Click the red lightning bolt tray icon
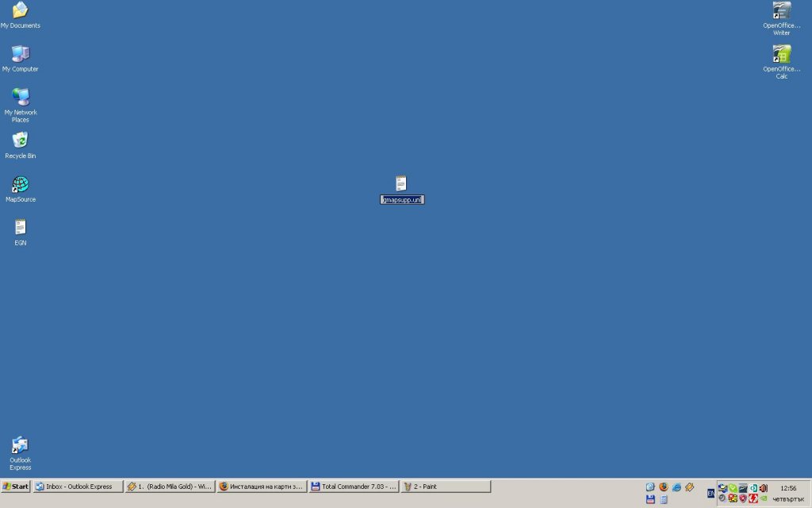The image size is (812, 508). tap(753, 498)
